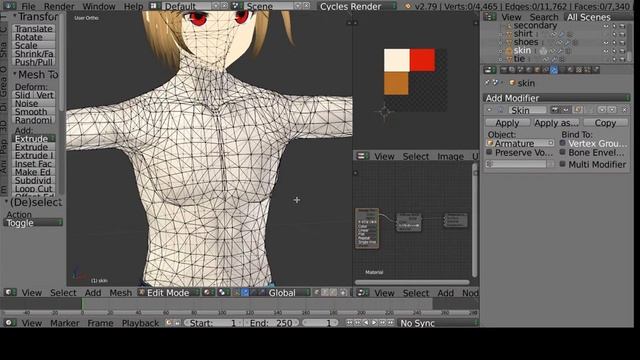This screenshot has width=640, height=360.
Task: Collapse the (De)select operator panel
Action: tap(33, 202)
